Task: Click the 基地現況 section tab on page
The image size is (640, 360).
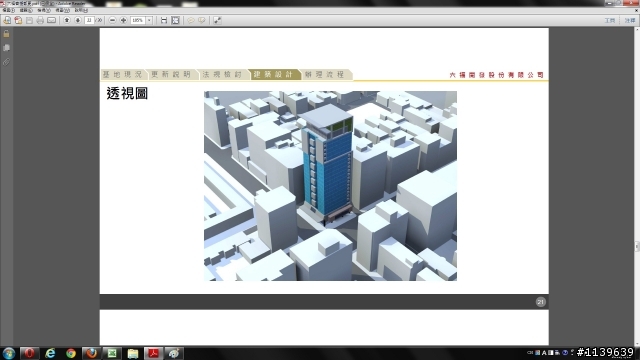Action: 122,74
